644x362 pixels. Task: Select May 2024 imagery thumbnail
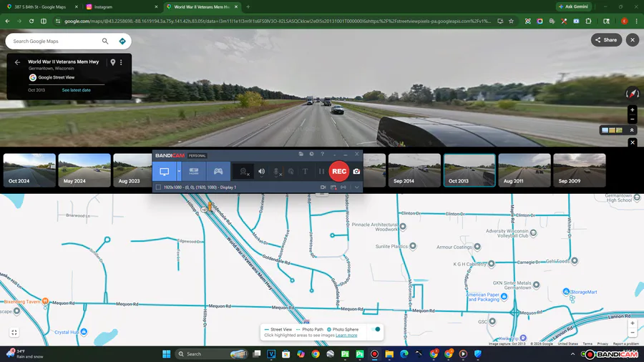[84, 170]
